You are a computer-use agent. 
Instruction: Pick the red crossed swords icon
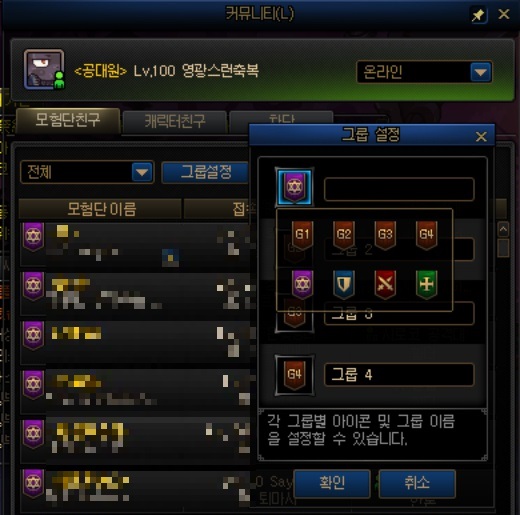click(x=385, y=284)
